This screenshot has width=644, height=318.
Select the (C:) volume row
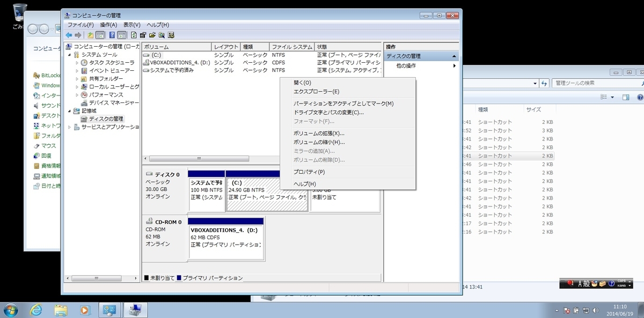coord(262,55)
